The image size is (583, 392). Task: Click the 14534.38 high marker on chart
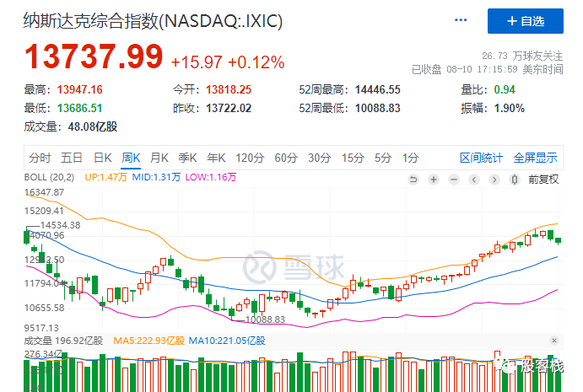pyautogui.click(x=60, y=225)
